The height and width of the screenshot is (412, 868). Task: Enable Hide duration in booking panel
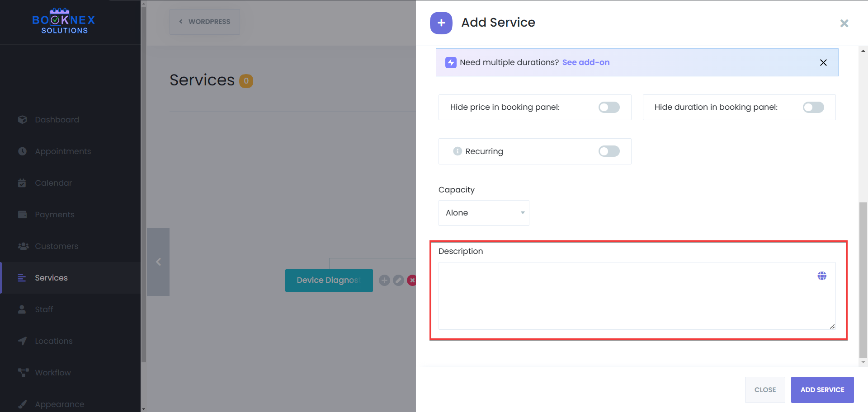[813, 108]
